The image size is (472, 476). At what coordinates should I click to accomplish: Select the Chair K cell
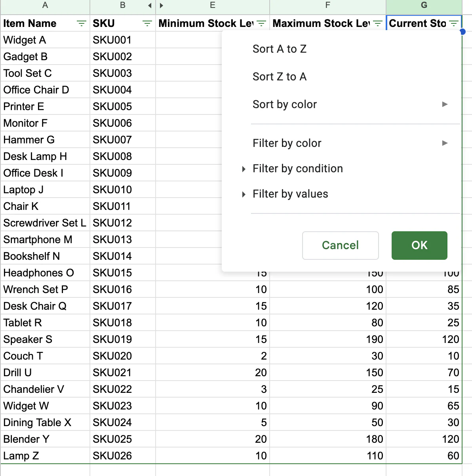pyautogui.click(x=45, y=206)
